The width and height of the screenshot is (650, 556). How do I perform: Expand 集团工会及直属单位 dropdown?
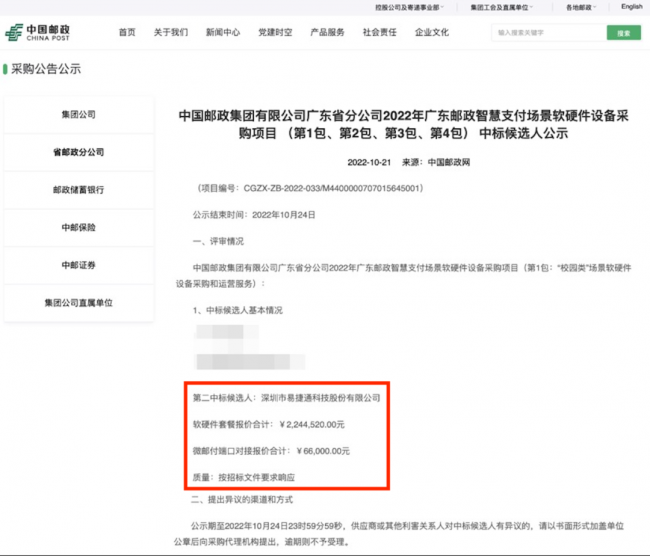502,7
